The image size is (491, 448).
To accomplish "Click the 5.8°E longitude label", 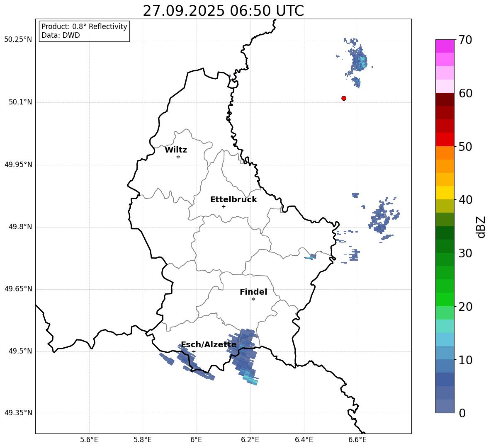I will pyautogui.click(x=143, y=440).
